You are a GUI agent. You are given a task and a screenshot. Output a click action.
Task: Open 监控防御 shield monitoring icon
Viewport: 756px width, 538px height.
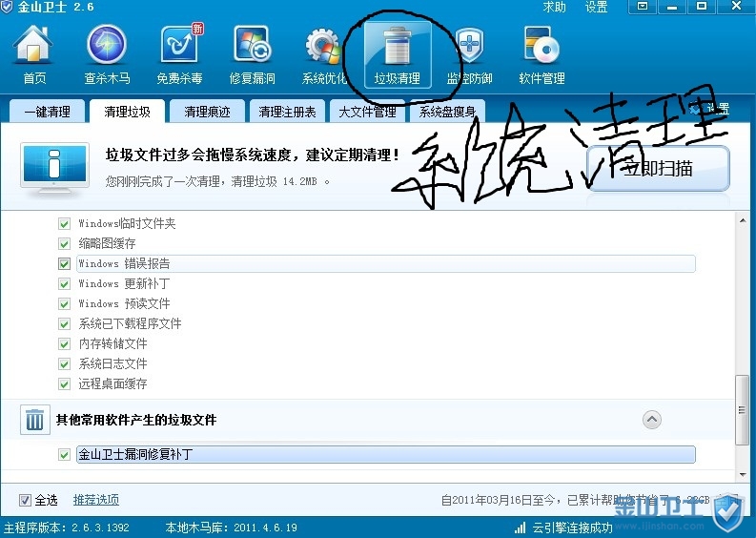pos(469,46)
